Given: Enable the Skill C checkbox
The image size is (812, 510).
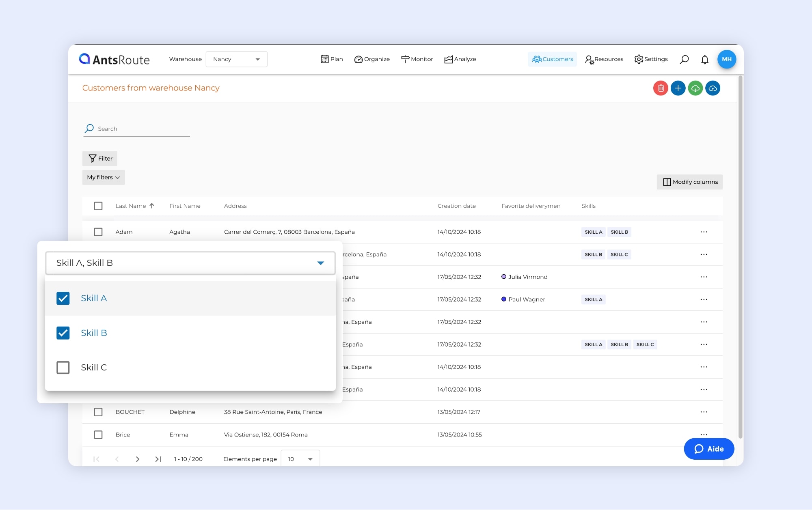Looking at the screenshot, I should (63, 368).
